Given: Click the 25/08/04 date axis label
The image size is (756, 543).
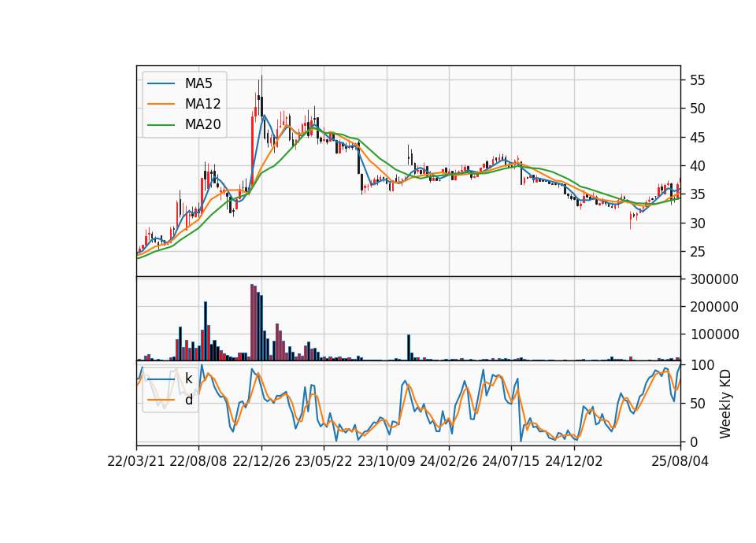Looking at the screenshot, I should (x=680, y=461).
